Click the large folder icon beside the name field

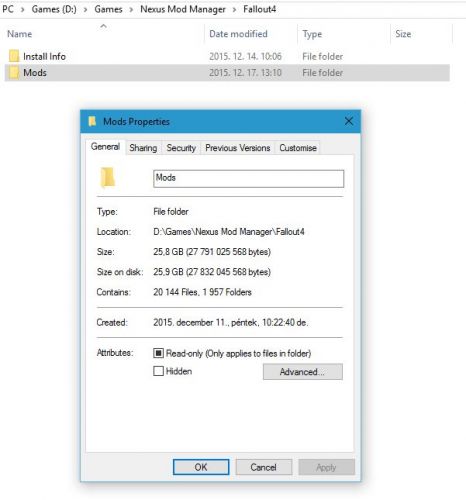(x=107, y=178)
